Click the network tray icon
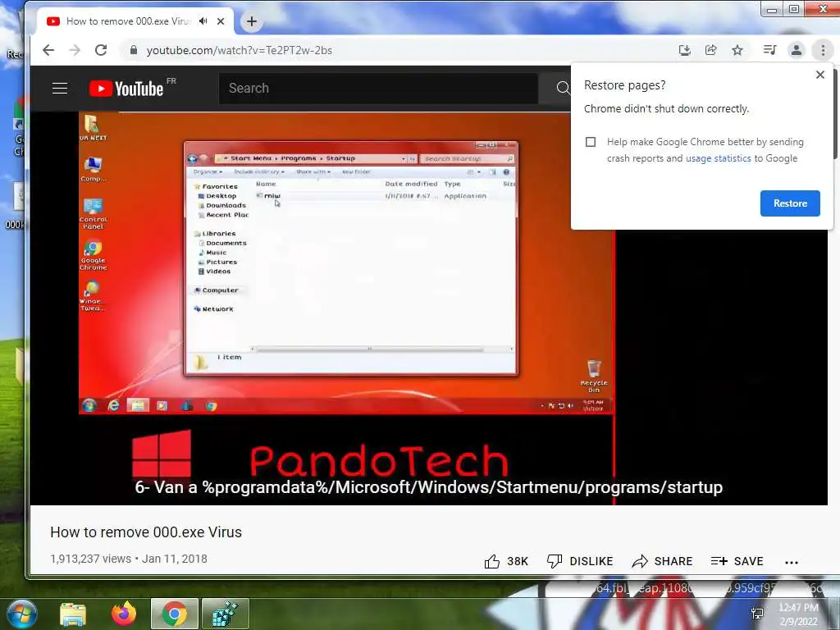 757,614
